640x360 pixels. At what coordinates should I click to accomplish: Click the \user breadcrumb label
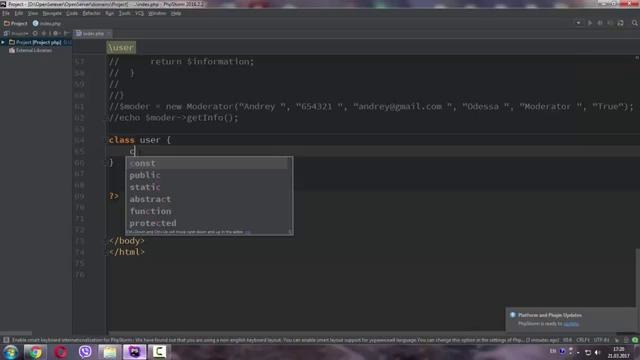[121, 47]
